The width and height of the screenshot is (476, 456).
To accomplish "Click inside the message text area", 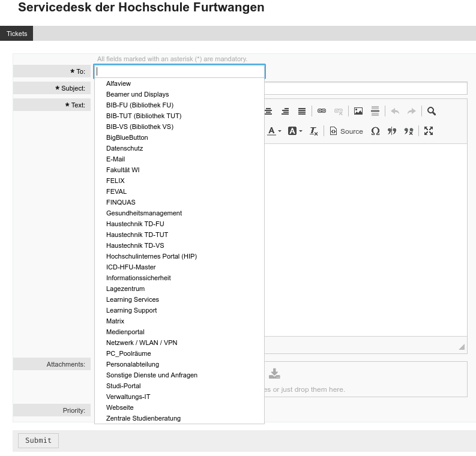I will click(366, 239).
